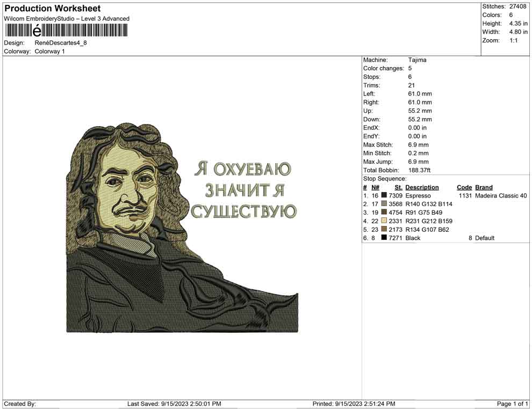Screen dimensions: 532x409
Task: Click the Width value 4.80 in
Action: (518, 32)
